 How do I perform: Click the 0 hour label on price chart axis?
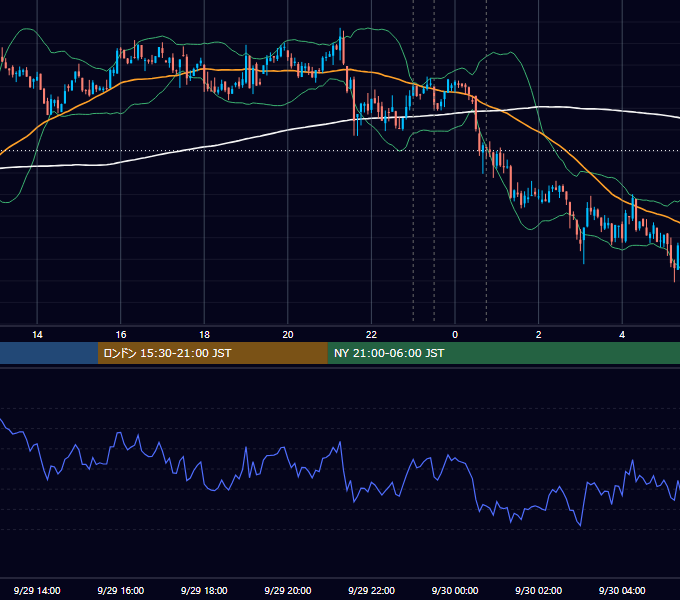pos(455,335)
